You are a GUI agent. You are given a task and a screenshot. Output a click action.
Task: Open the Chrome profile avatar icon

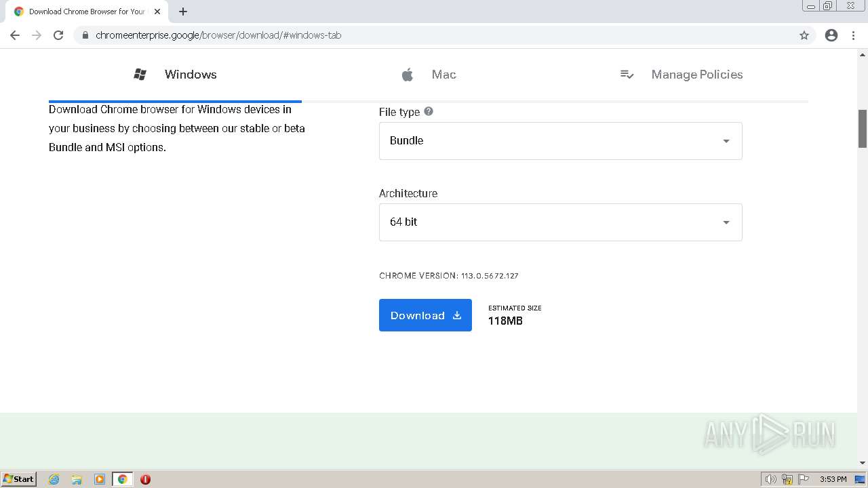[x=831, y=35]
